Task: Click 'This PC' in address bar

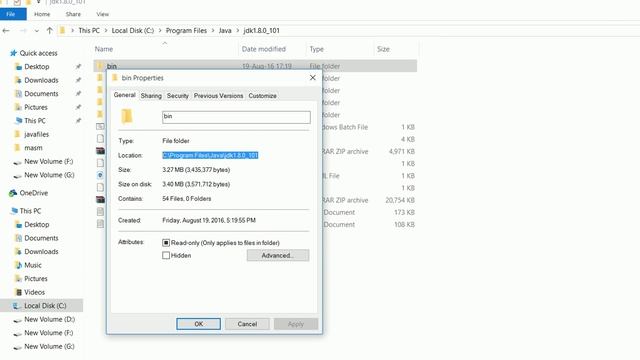Action: click(x=89, y=31)
